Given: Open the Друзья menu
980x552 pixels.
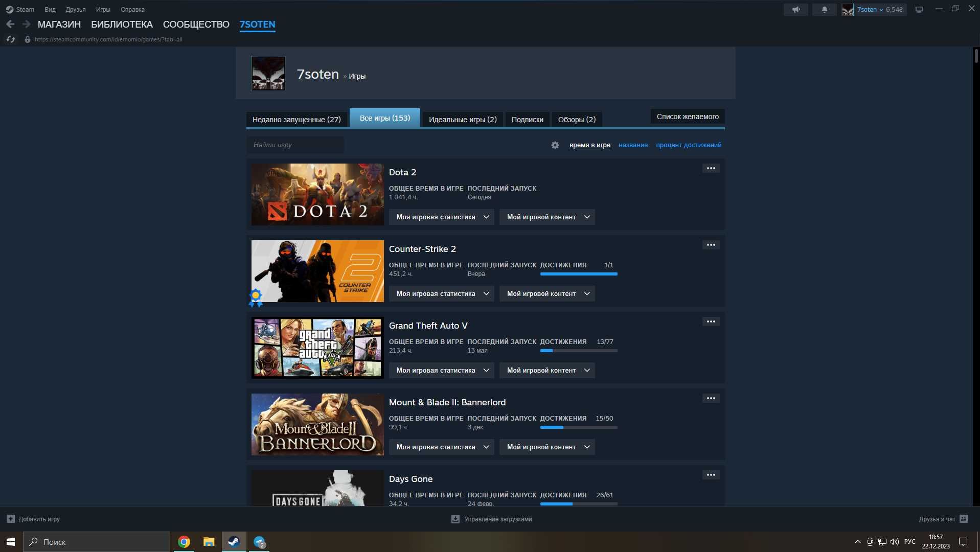Looking at the screenshot, I should coord(76,9).
